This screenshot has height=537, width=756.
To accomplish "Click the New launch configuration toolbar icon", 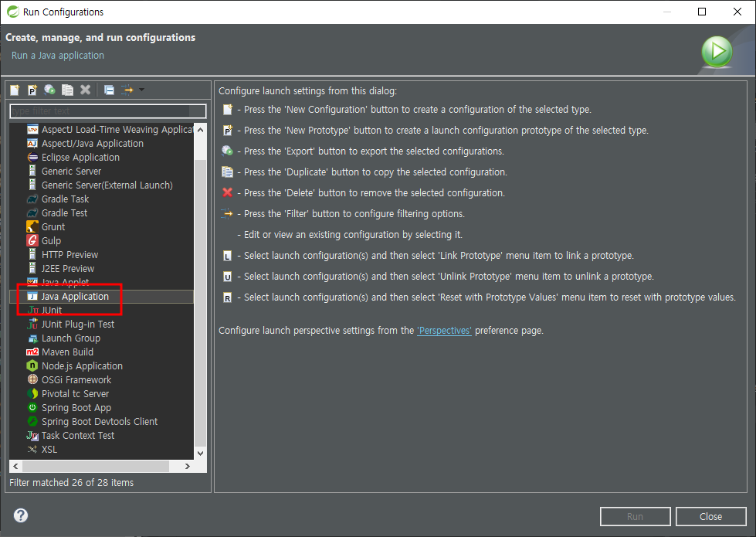I will click(x=15, y=90).
